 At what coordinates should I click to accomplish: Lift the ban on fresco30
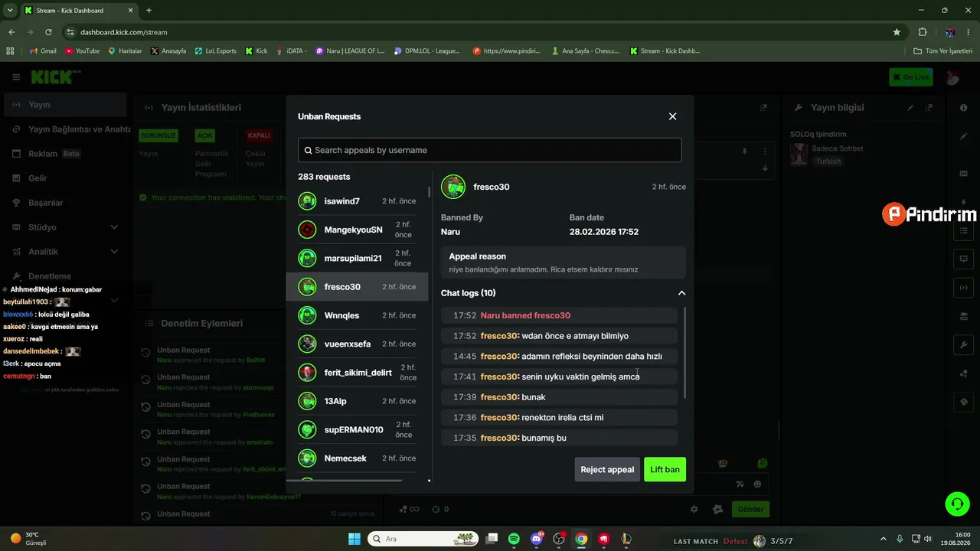(x=665, y=469)
